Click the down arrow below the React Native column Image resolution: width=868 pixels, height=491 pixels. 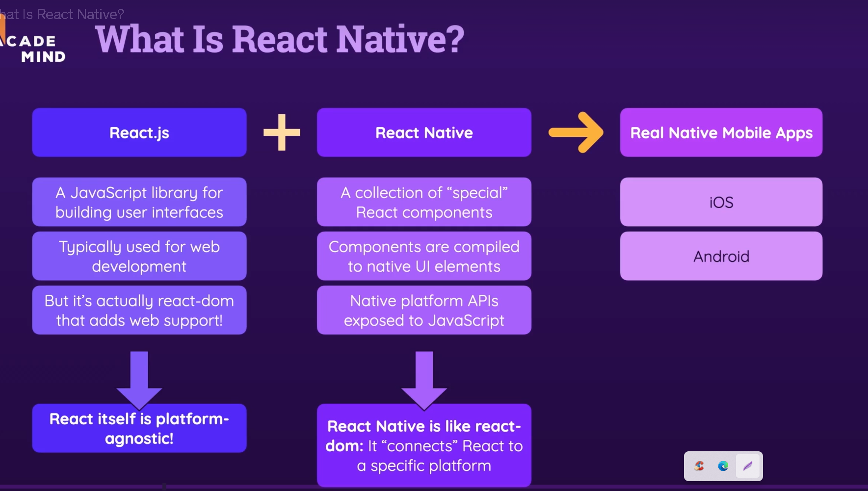[424, 379]
